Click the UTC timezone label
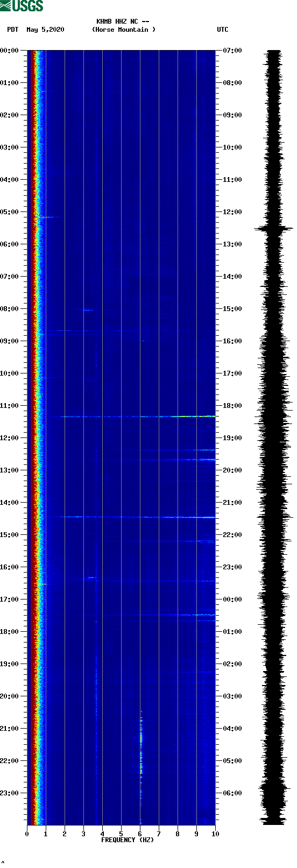 click(223, 30)
